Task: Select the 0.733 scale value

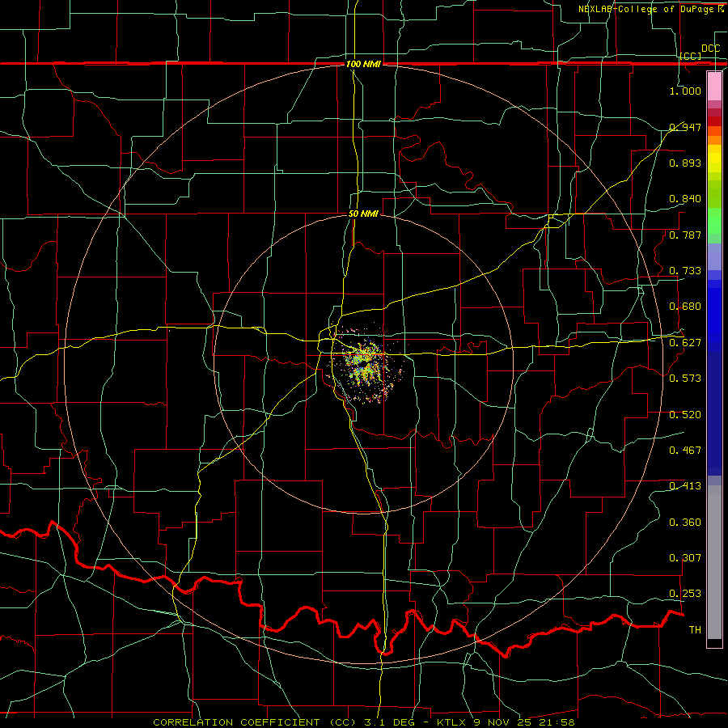Action: click(x=685, y=271)
